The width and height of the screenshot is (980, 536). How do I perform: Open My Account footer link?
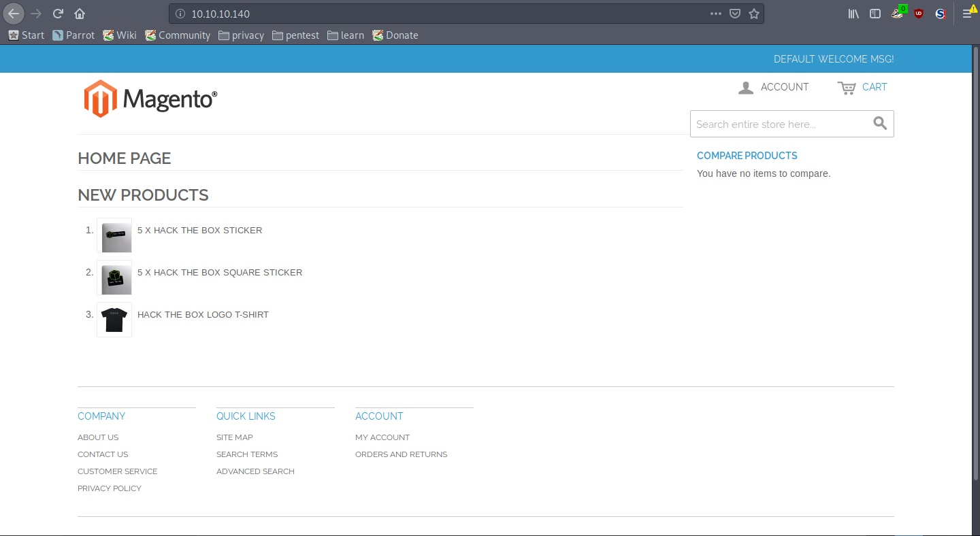pyautogui.click(x=382, y=437)
